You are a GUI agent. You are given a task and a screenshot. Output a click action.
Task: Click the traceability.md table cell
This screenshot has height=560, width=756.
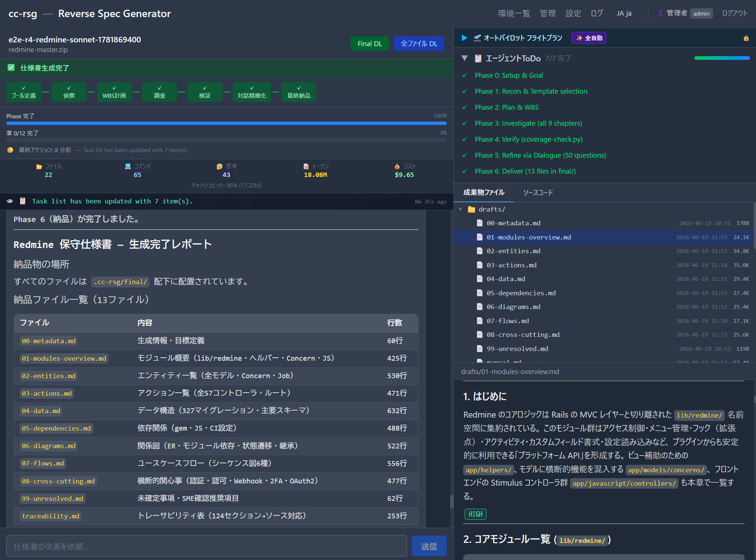[51, 516]
